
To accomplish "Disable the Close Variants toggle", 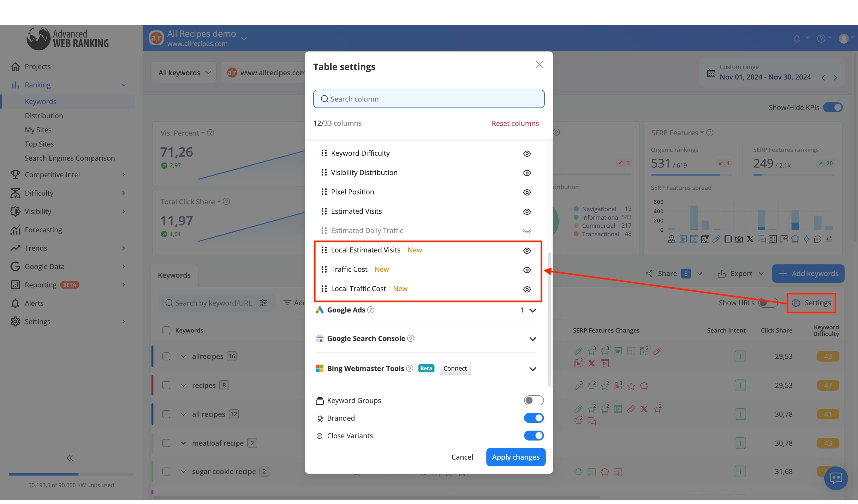I will [534, 436].
